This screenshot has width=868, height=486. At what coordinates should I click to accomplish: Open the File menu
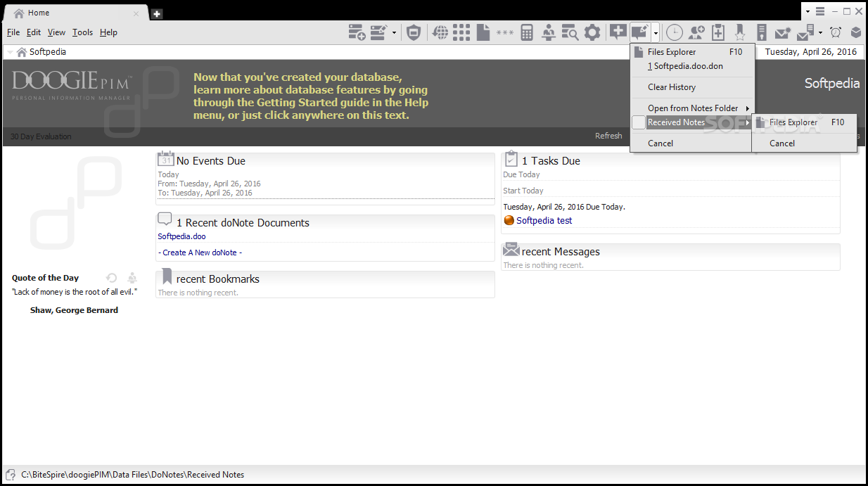click(13, 32)
